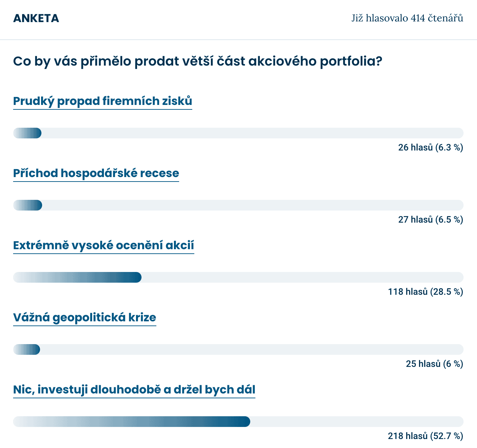Screen dimensions: 477x448
Task: Click the 218 hlasů (52.7 %) result
Action: 425,436
